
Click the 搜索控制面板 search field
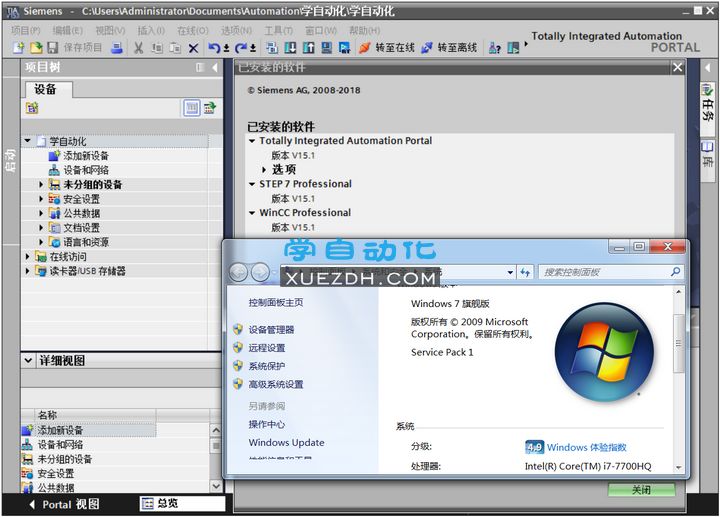click(611, 272)
